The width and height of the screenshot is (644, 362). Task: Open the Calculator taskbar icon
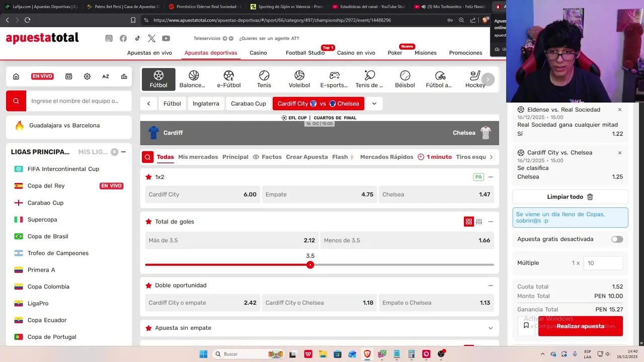click(412, 354)
